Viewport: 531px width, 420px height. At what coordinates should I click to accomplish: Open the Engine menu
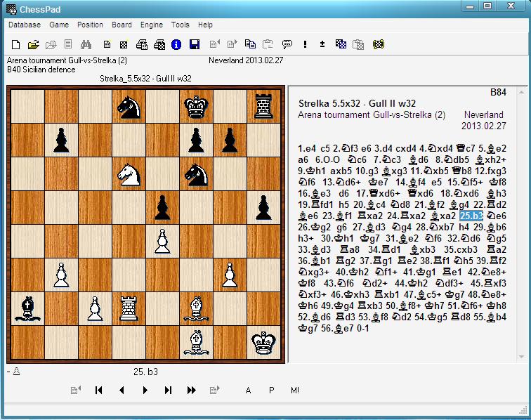point(151,25)
